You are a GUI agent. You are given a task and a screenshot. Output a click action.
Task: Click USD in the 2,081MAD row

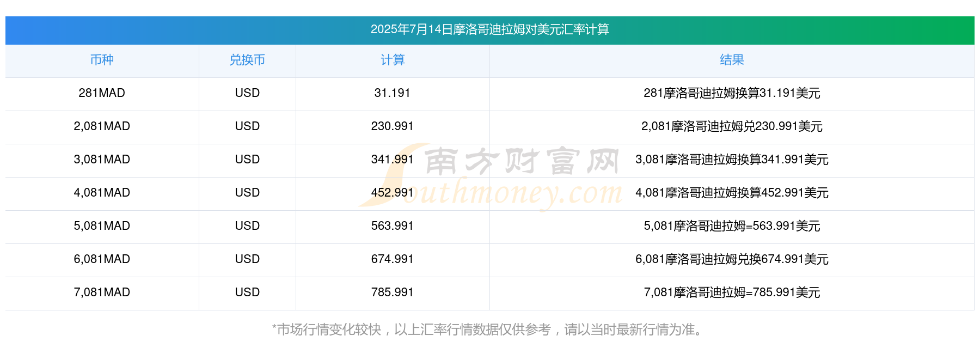pyautogui.click(x=247, y=126)
